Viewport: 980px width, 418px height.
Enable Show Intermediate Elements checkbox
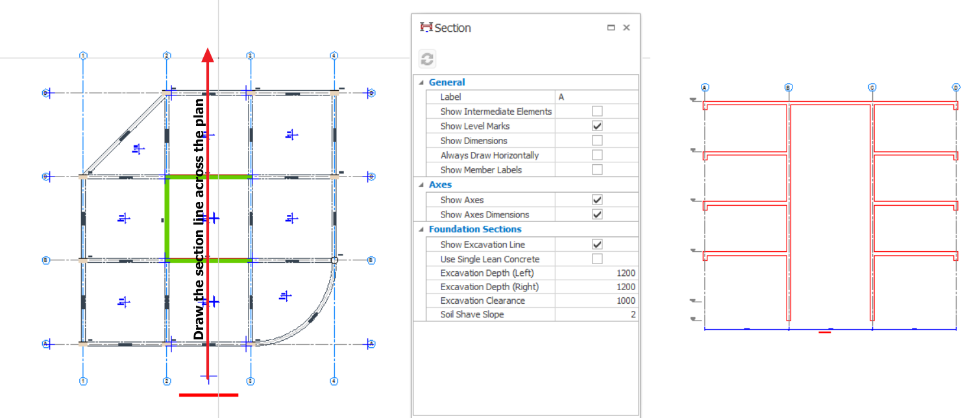pos(597,112)
